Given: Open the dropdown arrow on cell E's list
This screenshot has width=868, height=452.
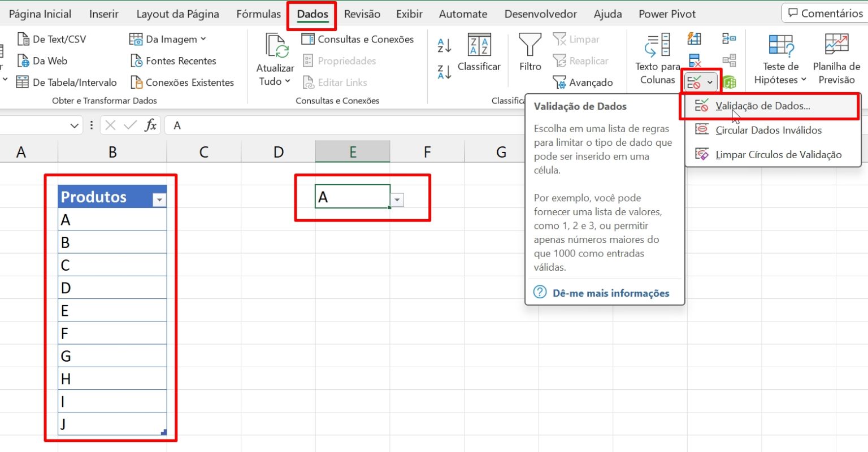Looking at the screenshot, I should (397, 200).
